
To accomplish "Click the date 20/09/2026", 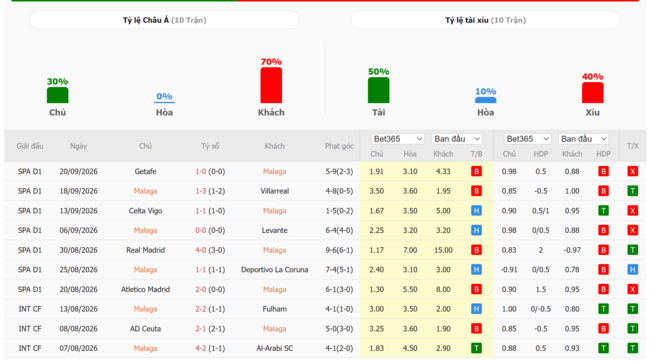I will pyautogui.click(x=78, y=172).
